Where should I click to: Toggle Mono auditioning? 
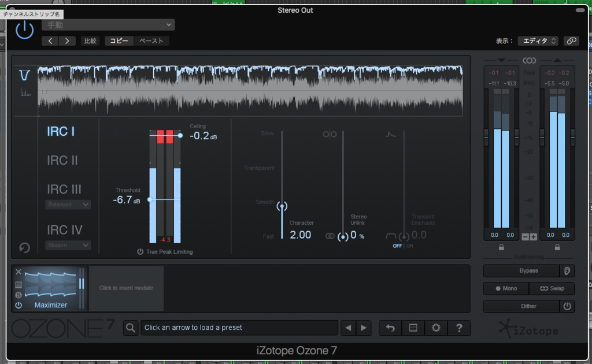click(x=506, y=288)
